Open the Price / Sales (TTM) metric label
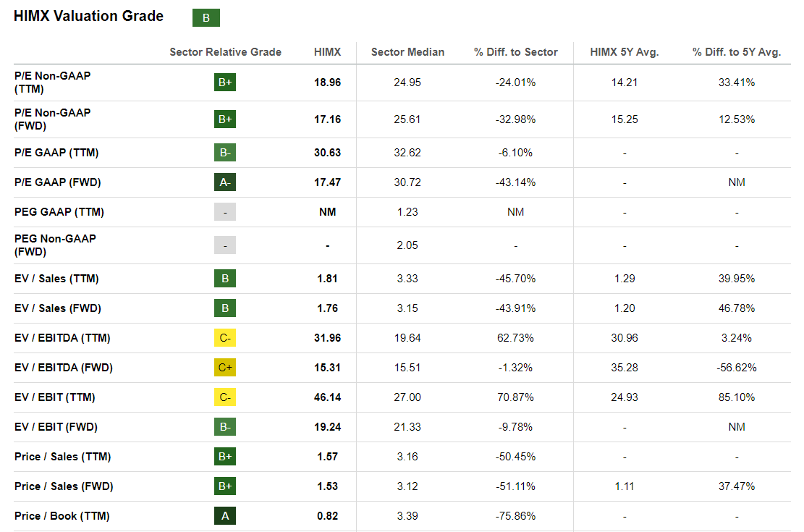 [x=63, y=457]
